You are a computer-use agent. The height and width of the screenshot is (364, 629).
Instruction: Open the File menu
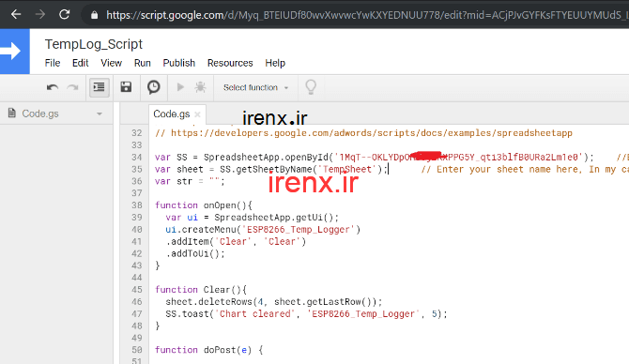pos(53,63)
